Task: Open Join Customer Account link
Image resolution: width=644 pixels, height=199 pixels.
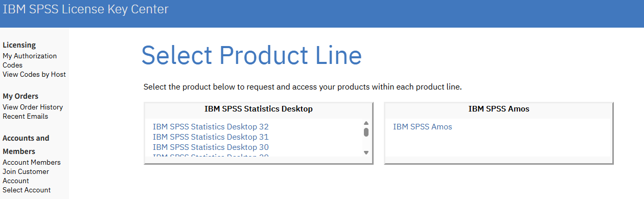Action: point(26,176)
